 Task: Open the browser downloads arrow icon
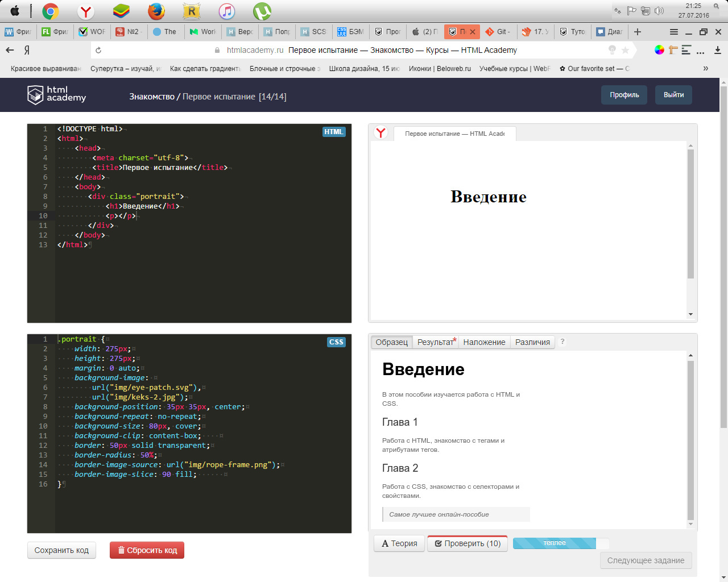717,50
